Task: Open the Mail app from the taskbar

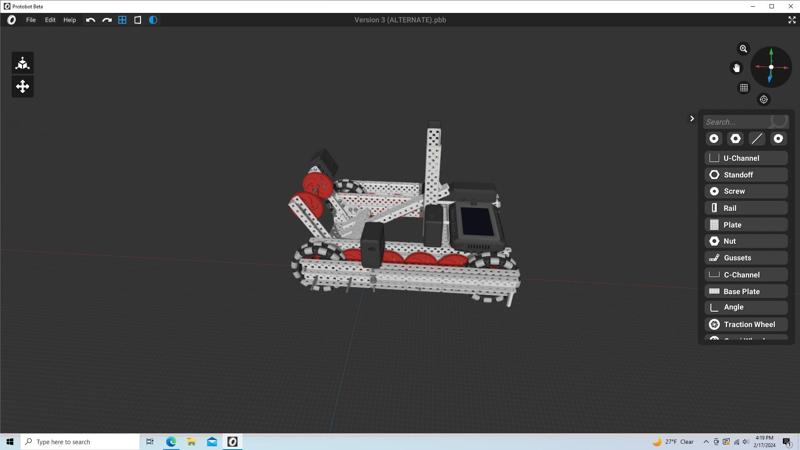Action: coord(212,442)
